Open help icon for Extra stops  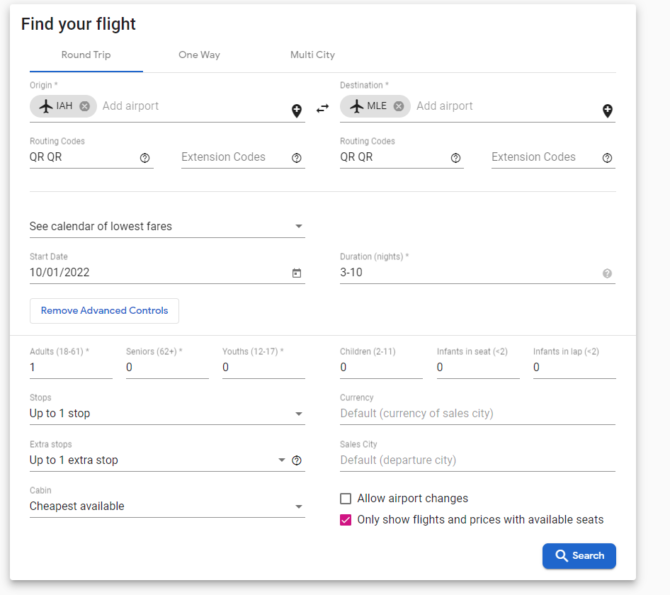pos(297,460)
